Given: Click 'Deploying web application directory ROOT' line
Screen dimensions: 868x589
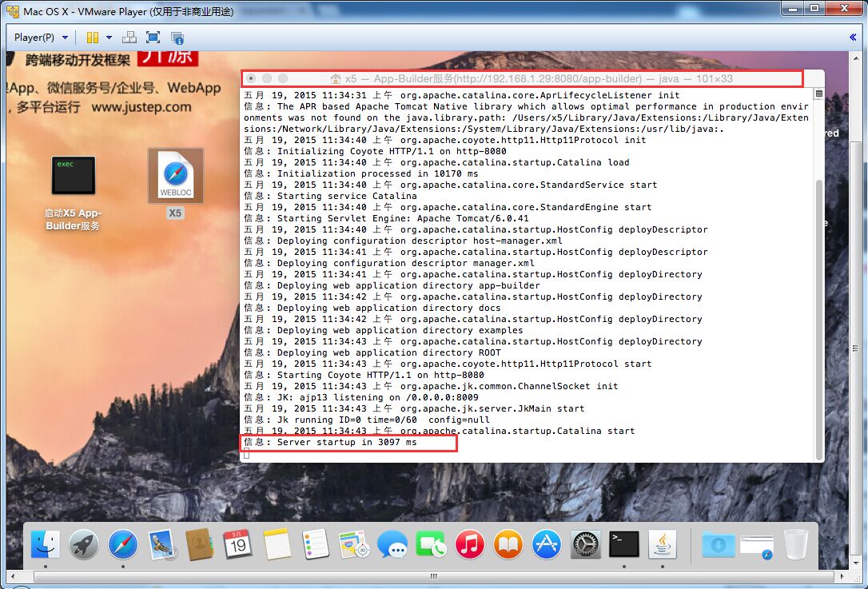Looking at the screenshot, I should click(x=372, y=352).
